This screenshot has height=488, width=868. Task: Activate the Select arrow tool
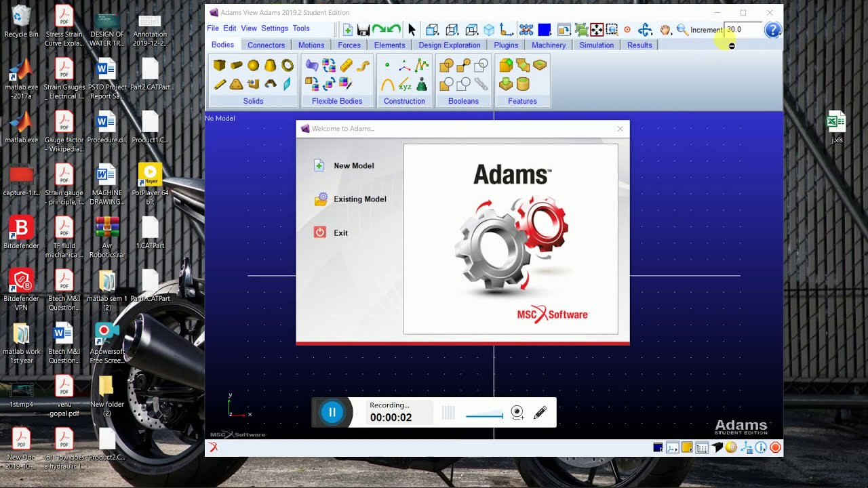(x=412, y=30)
